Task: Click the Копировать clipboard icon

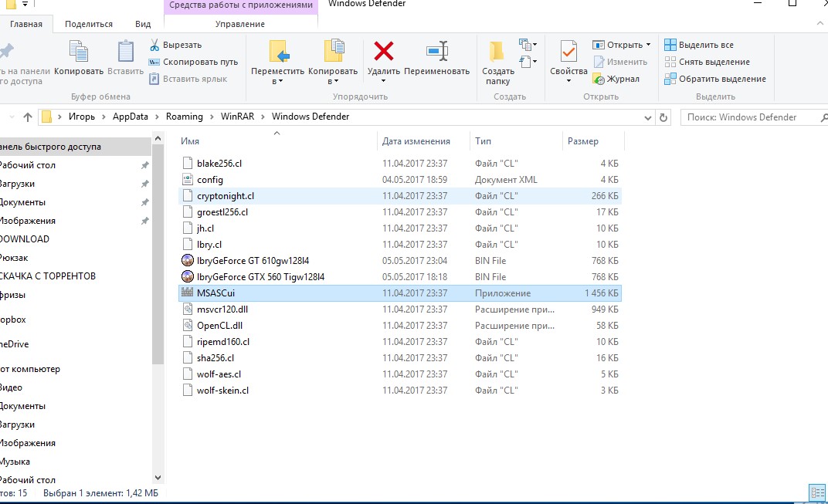Action: (x=79, y=52)
